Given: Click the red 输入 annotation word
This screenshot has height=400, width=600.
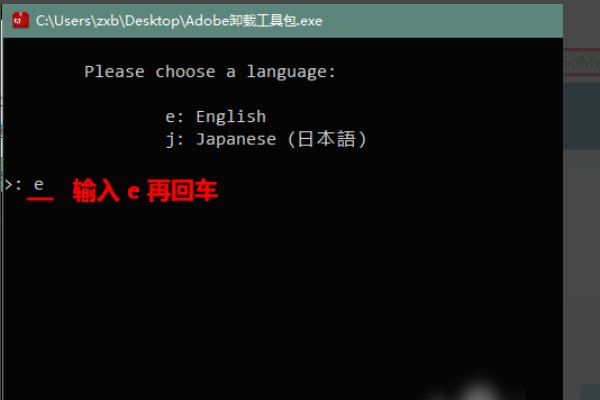Looking at the screenshot, I should click(x=94, y=191).
